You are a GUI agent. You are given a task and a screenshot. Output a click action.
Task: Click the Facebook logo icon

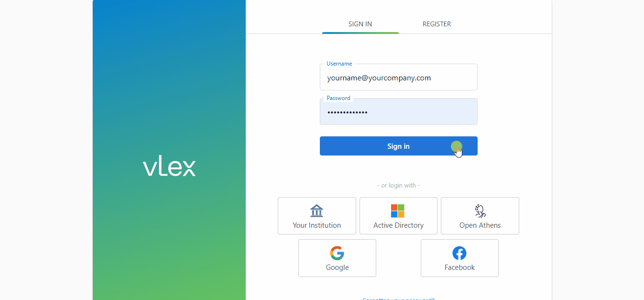click(459, 253)
